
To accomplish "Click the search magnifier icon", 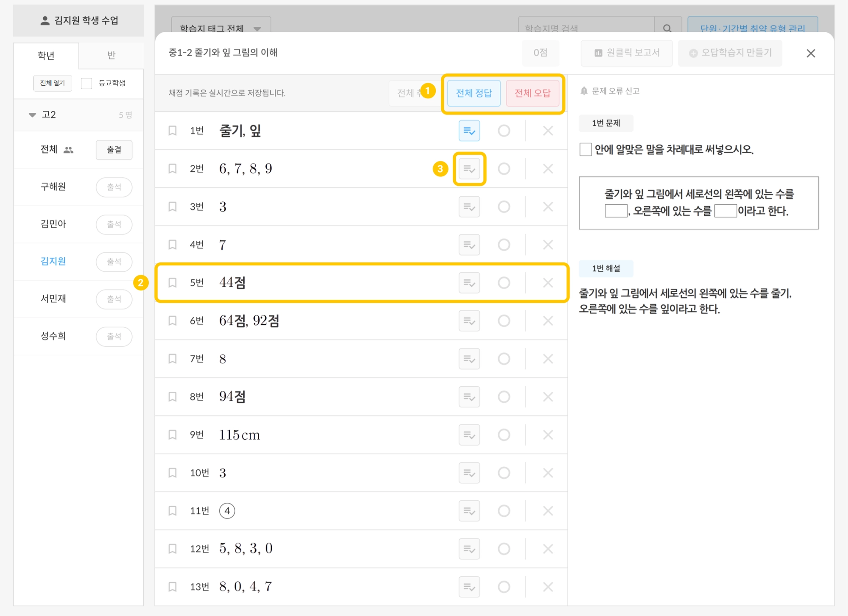I will tap(667, 28).
